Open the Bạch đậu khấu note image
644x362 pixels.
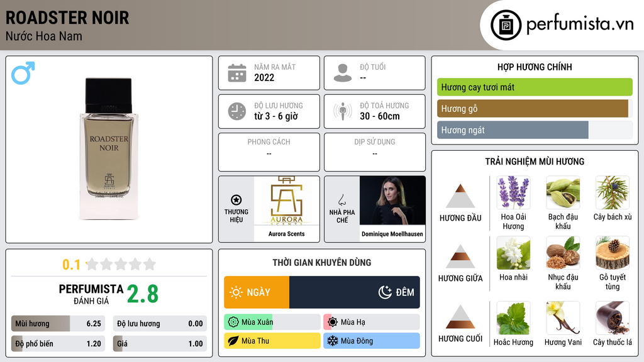tap(563, 193)
